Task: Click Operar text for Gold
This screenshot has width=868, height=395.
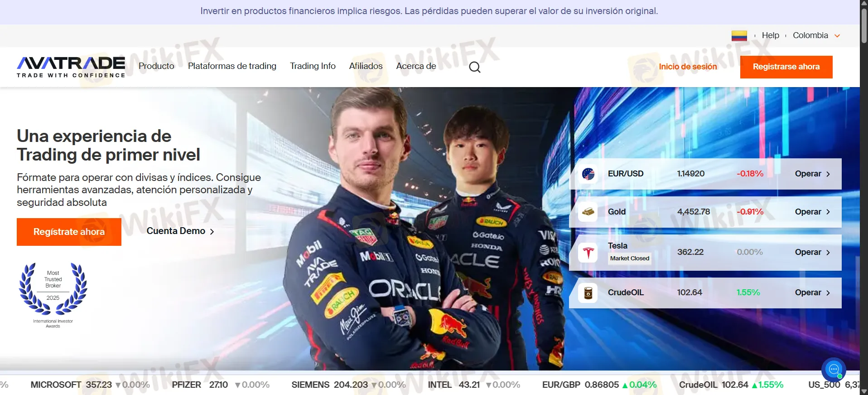Action: (808, 212)
